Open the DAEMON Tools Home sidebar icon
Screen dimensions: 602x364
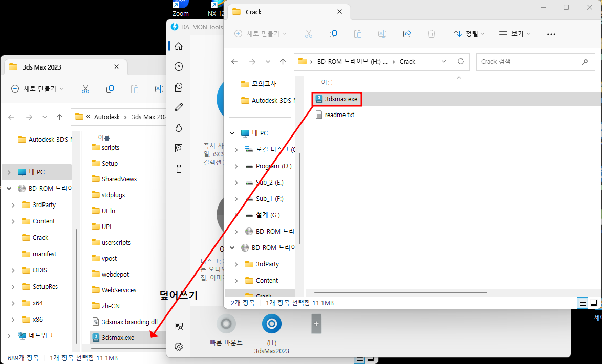(179, 47)
